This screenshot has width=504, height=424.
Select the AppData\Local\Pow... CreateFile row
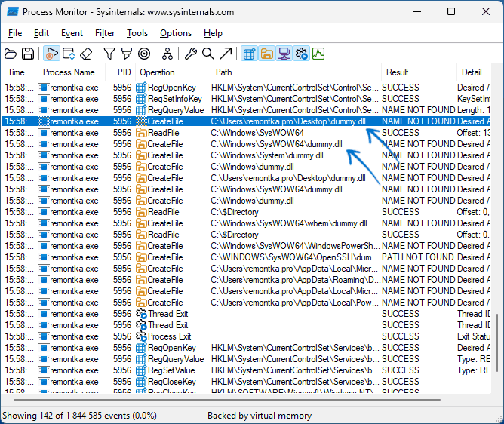246,303
